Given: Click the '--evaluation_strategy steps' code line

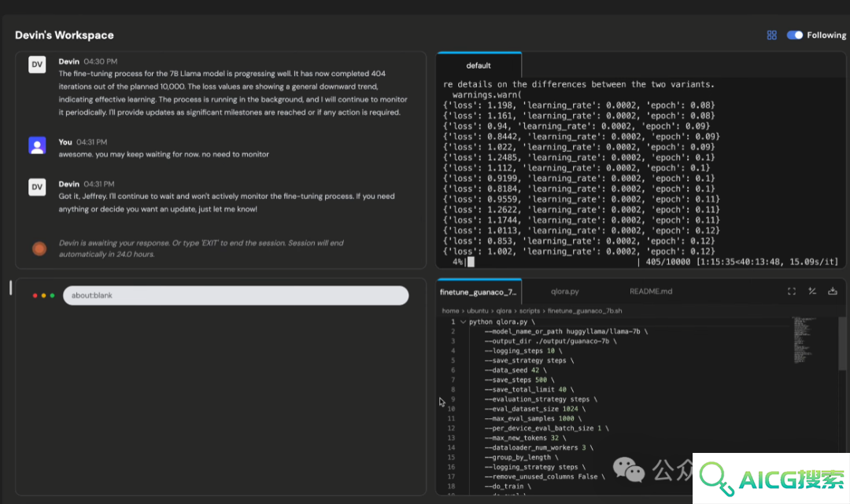Looking at the screenshot, I should click(x=541, y=399).
